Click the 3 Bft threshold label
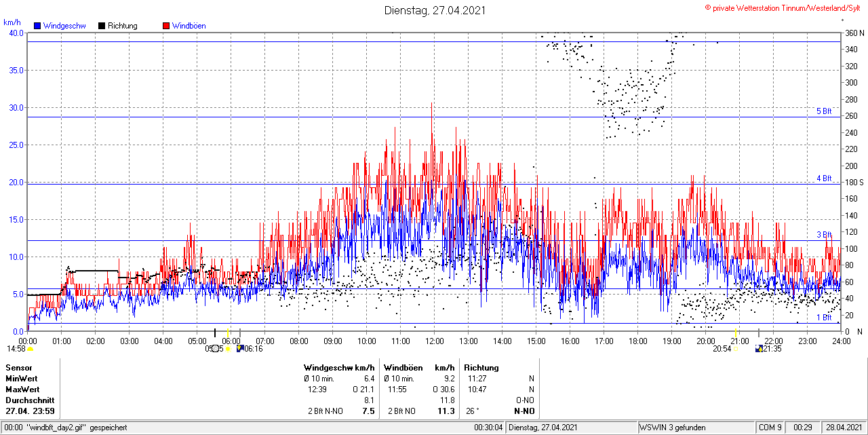The width and height of the screenshot is (868, 435). tap(824, 235)
